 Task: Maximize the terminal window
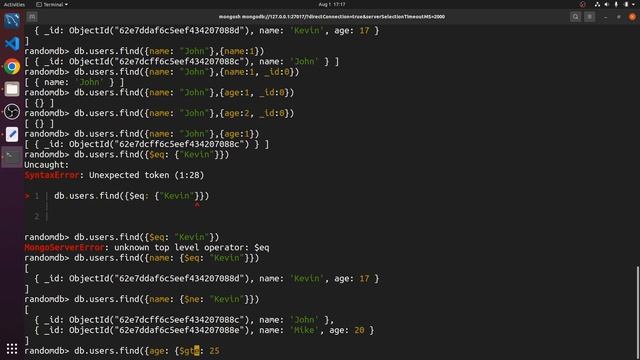619,17
